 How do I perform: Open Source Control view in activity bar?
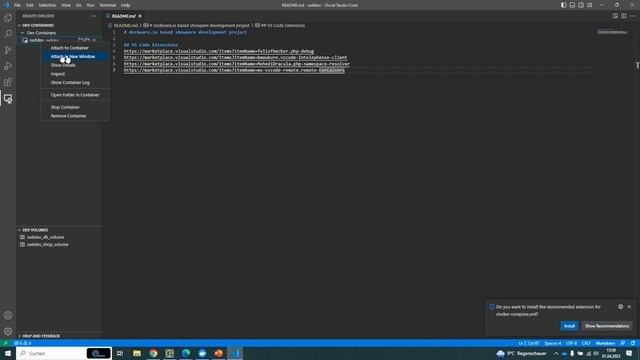pos(8,50)
